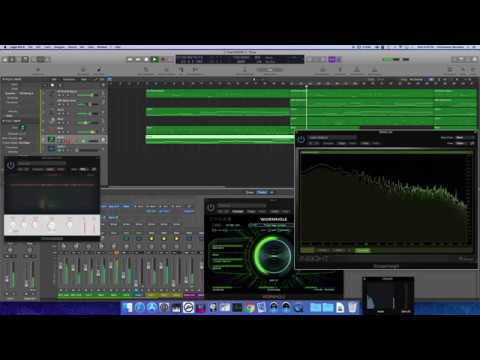Open the Trash in the Dock

pos(352,307)
